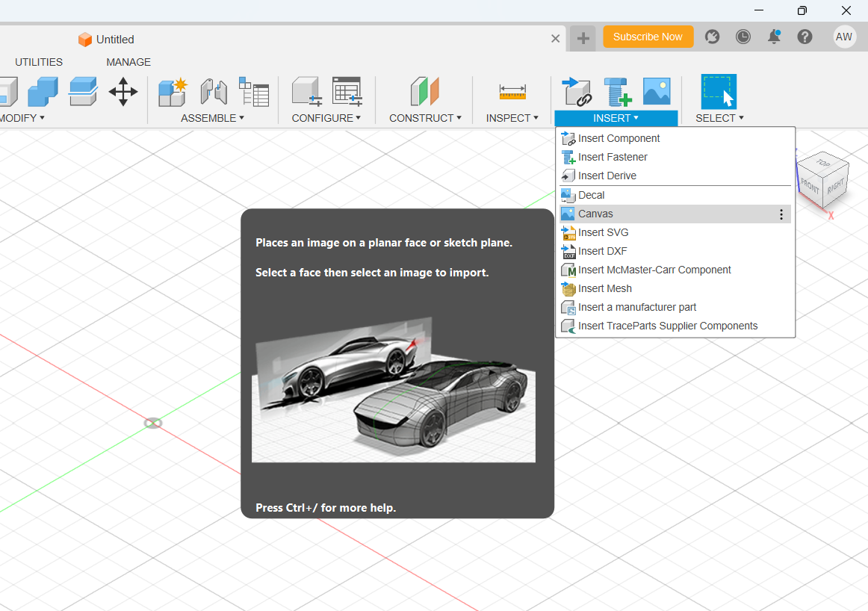Click the car canvas tooltip preview image

(394, 389)
